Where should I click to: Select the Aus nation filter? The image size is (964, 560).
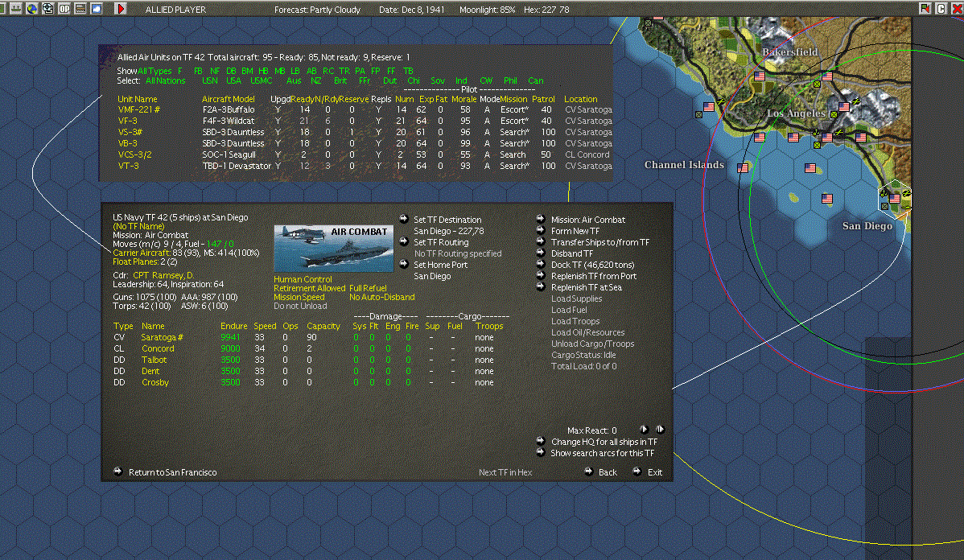tap(294, 80)
